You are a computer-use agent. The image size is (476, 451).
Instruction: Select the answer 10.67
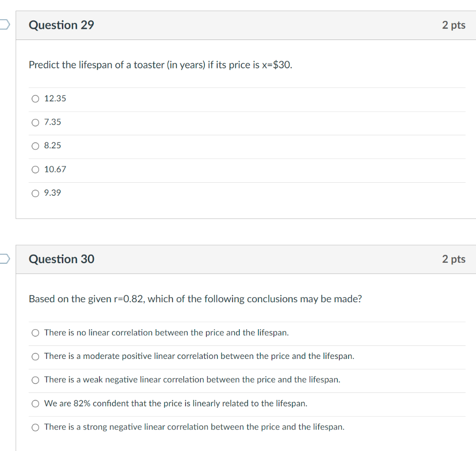(35, 169)
